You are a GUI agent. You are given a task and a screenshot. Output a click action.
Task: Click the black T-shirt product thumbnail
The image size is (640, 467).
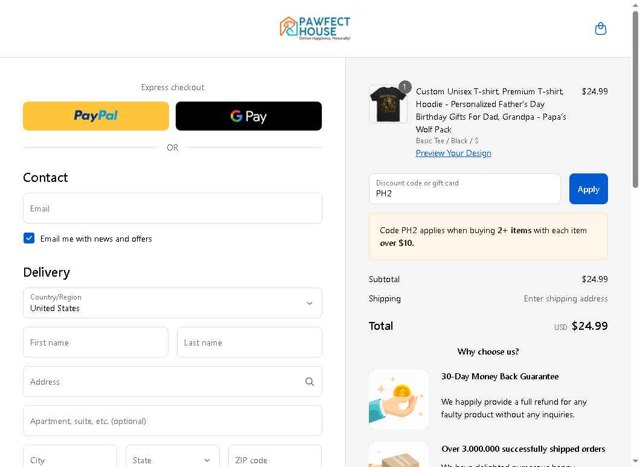[x=388, y=104]
